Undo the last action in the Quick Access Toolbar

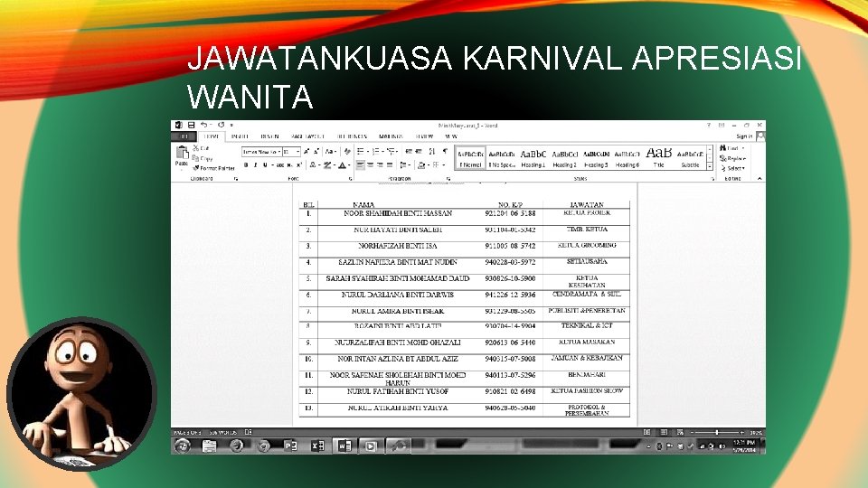203,125
